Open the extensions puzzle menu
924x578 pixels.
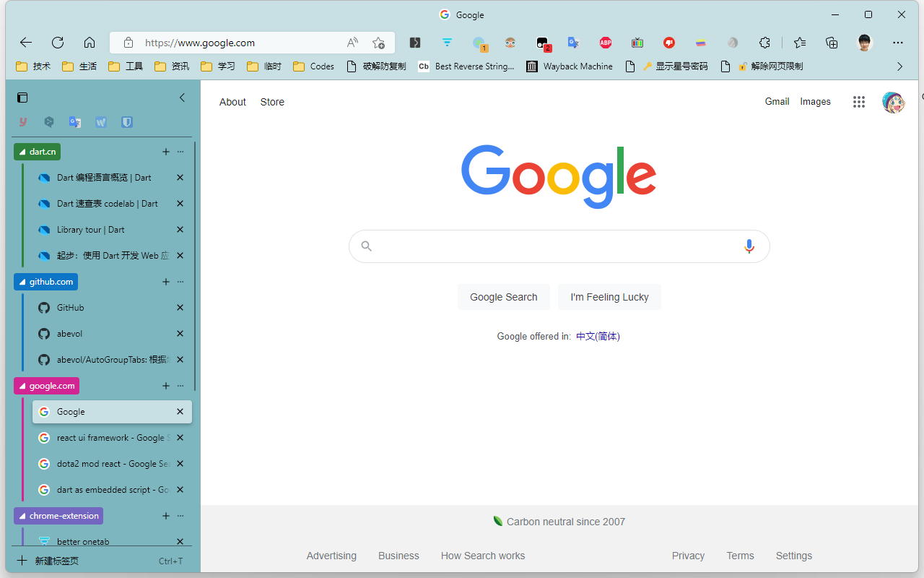point(764,43)
